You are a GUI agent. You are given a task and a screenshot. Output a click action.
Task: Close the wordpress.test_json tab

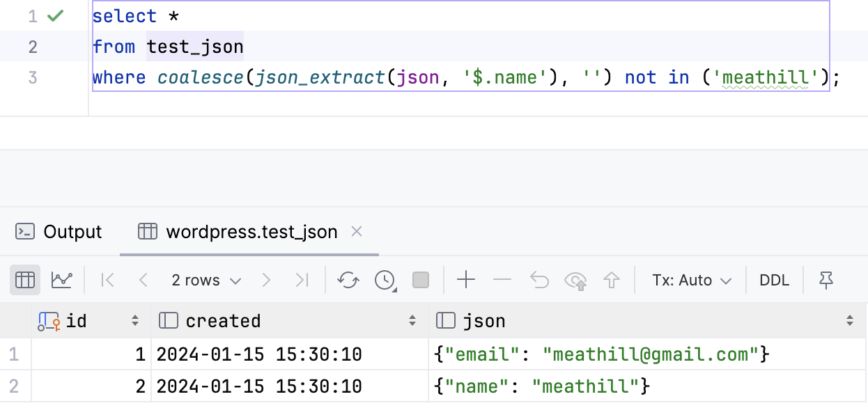point(357,231)
